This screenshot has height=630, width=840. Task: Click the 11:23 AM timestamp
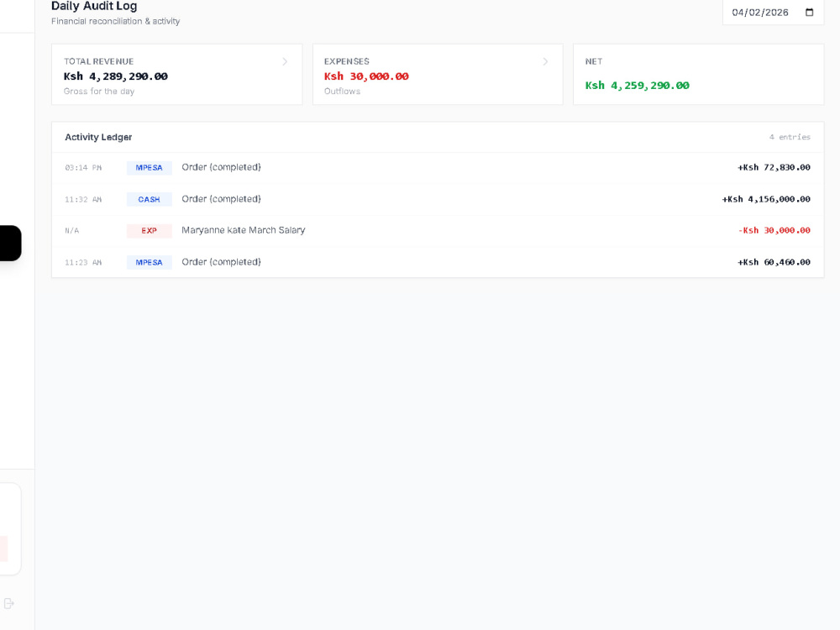coord(83,262)
